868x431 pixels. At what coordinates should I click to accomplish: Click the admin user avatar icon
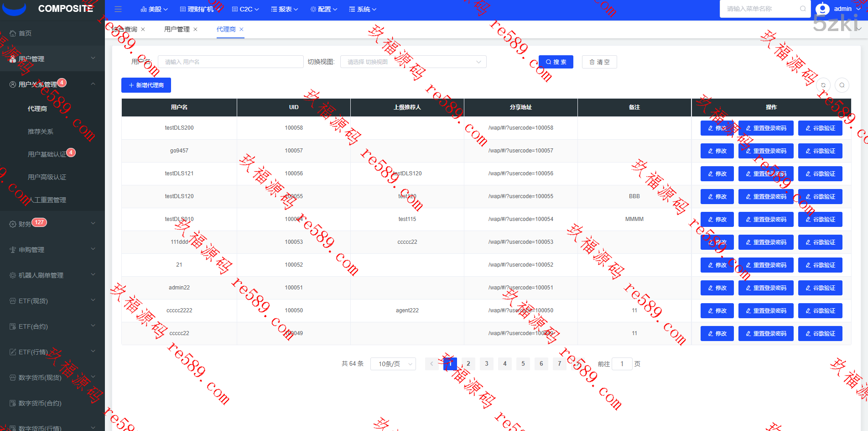tap(822, 9)
